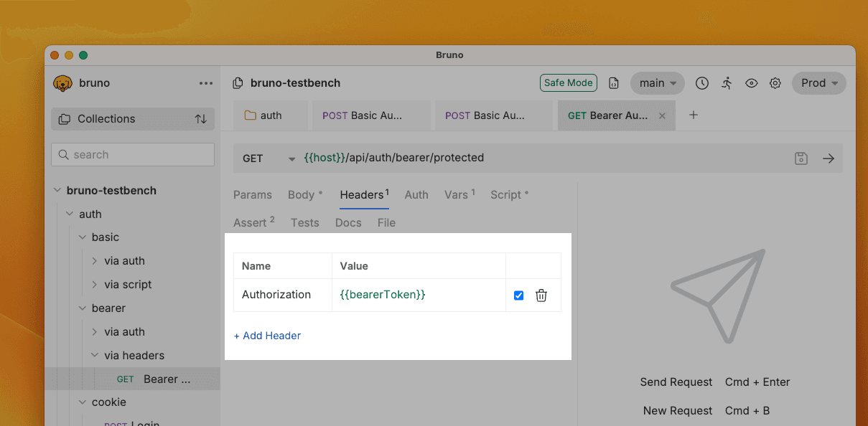
Task: Switch to the Auth tab
Action: [x=416, y=195]
